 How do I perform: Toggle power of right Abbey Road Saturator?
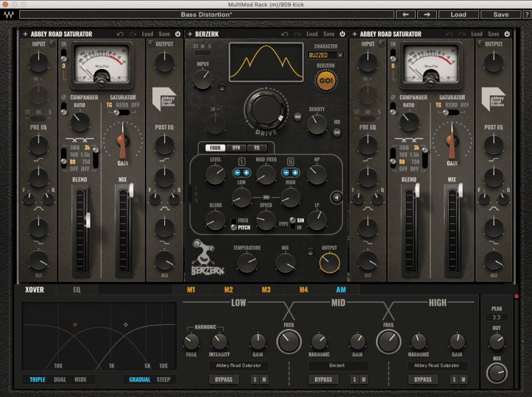coord(507,34)
